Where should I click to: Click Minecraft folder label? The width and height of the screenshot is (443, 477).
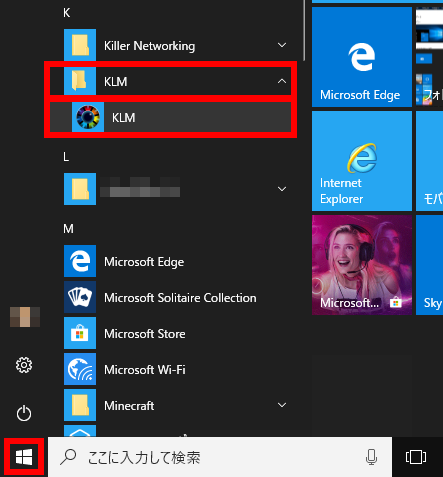pos(129,406)
